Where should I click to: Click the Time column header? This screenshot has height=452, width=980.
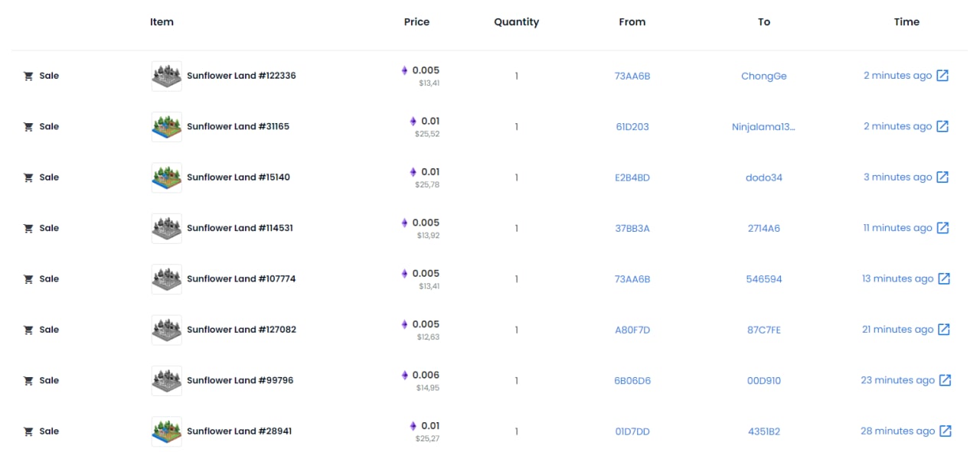point(906,22)
